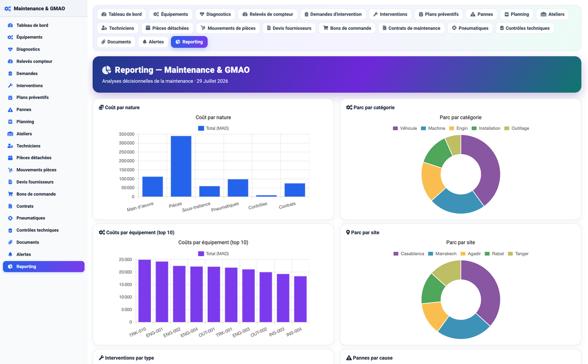Click the Ateliers warehouse icon in sidebar
Viewport: 588px width, 364px height.
(10, 134)
